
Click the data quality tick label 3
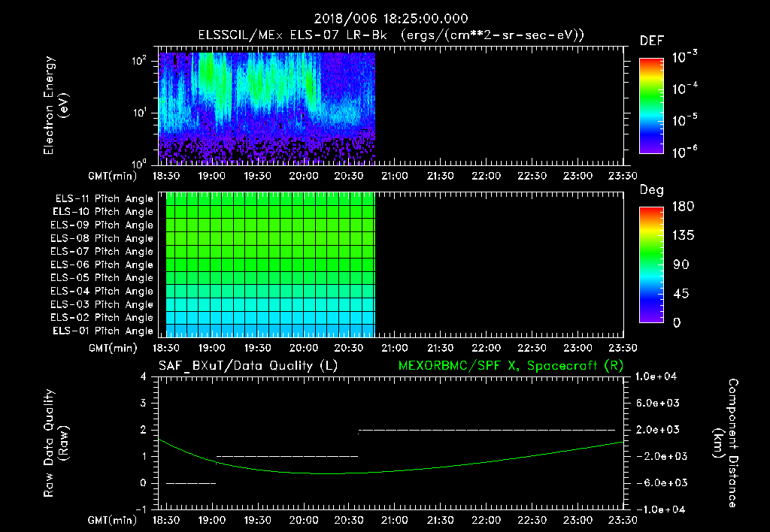[x=144, y=403]
